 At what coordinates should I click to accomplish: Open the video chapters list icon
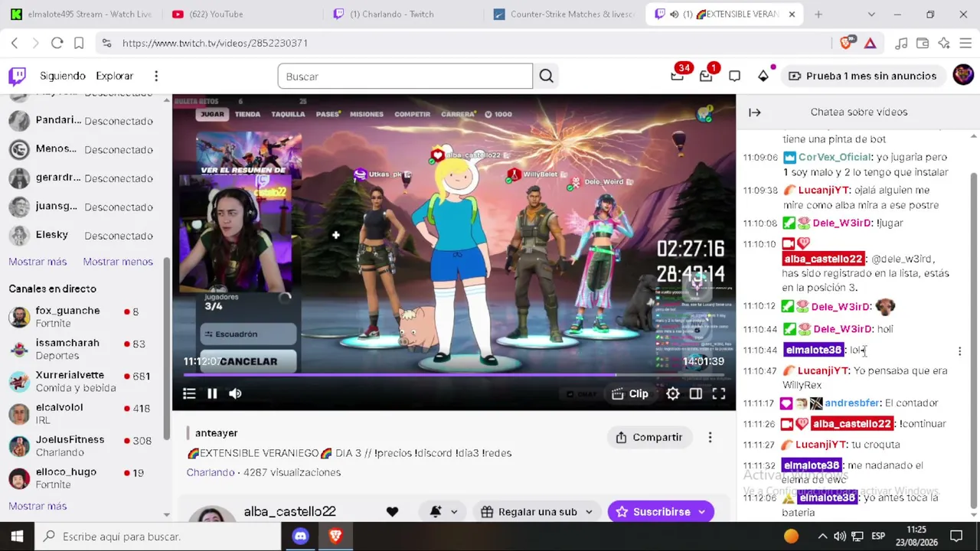point(189,393)
